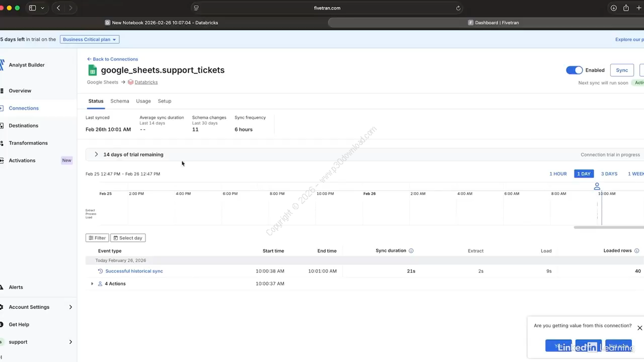The height and width of the screenshot is (362, 644).
Task: Open Transformations in the sidebar
Action: [28, 143]
